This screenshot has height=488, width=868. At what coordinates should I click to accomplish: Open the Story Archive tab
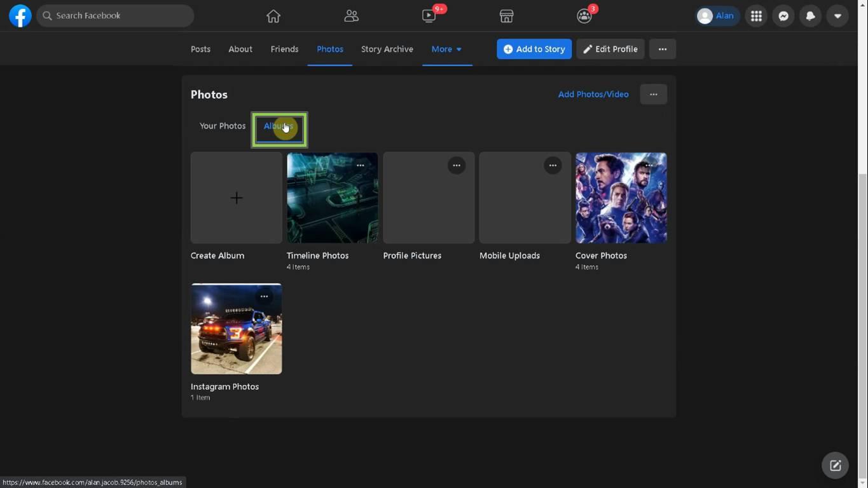[387, 49]
